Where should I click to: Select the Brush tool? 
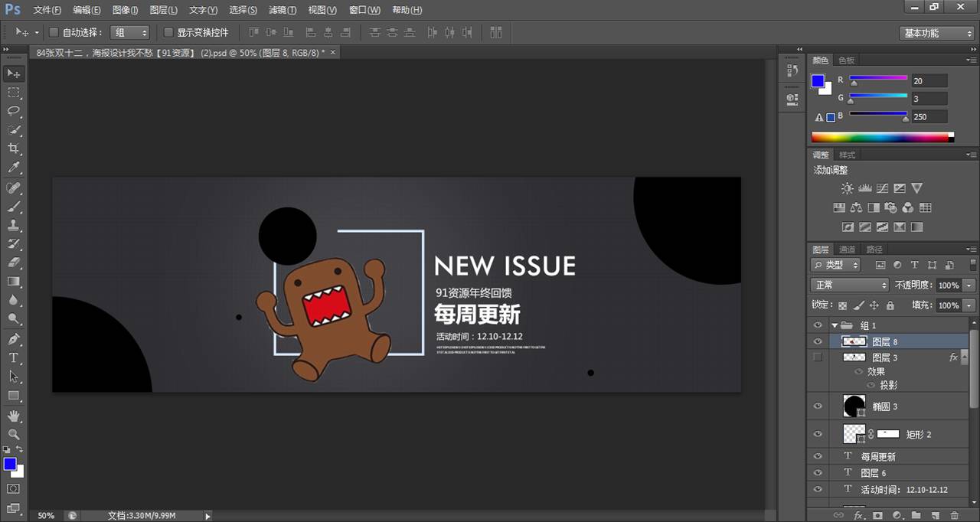click(14, 207)
